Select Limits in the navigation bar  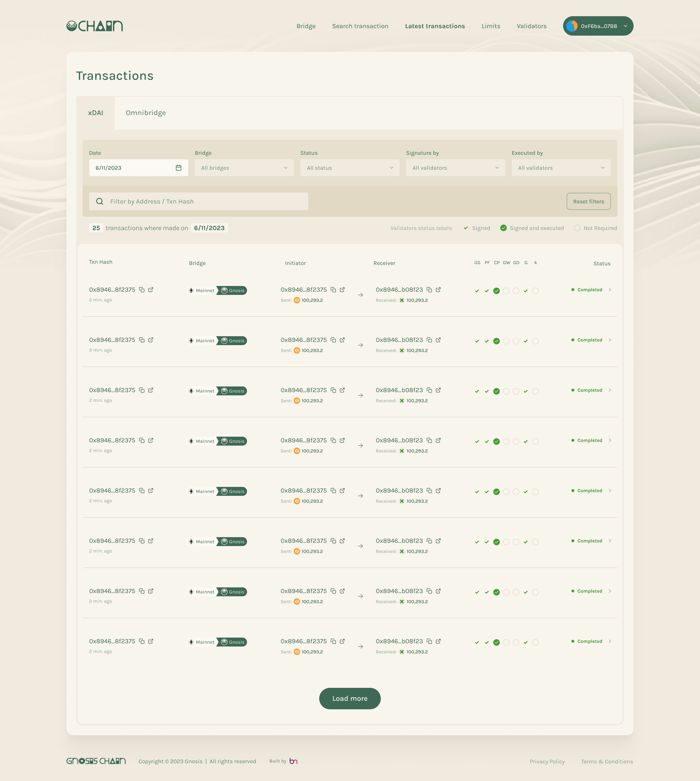(x=491, y=26)
